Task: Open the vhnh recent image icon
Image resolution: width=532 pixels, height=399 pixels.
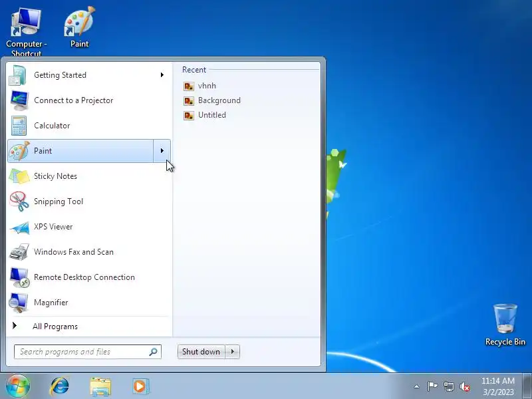Action: coord(189,86)
